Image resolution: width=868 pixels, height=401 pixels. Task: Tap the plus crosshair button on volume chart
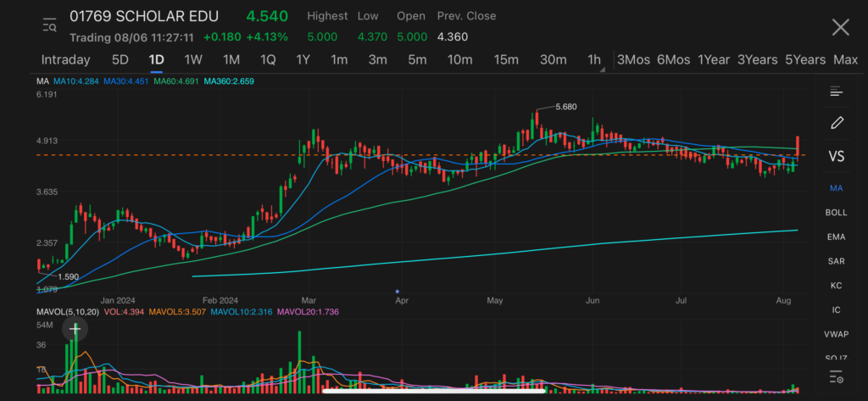point(75,329)
